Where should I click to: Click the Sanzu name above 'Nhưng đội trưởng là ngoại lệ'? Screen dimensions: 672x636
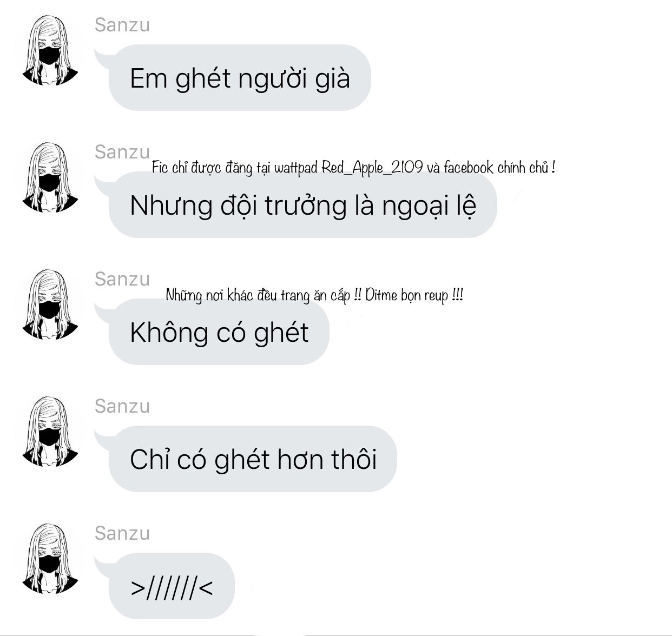(x=122, y=152)
